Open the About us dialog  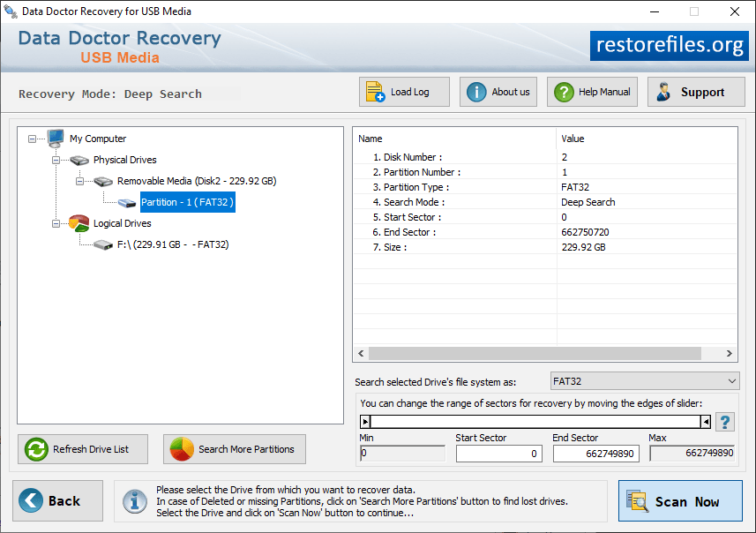[498, 92]
